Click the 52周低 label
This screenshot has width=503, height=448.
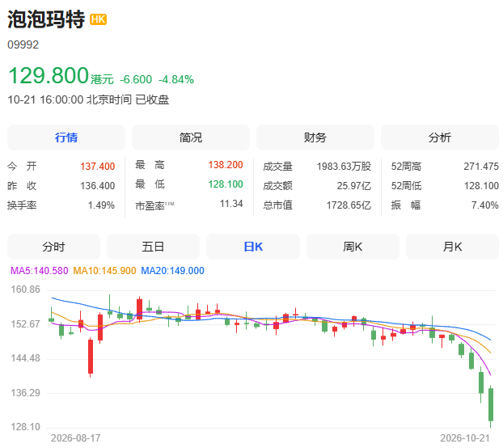[x=406, y=186]
